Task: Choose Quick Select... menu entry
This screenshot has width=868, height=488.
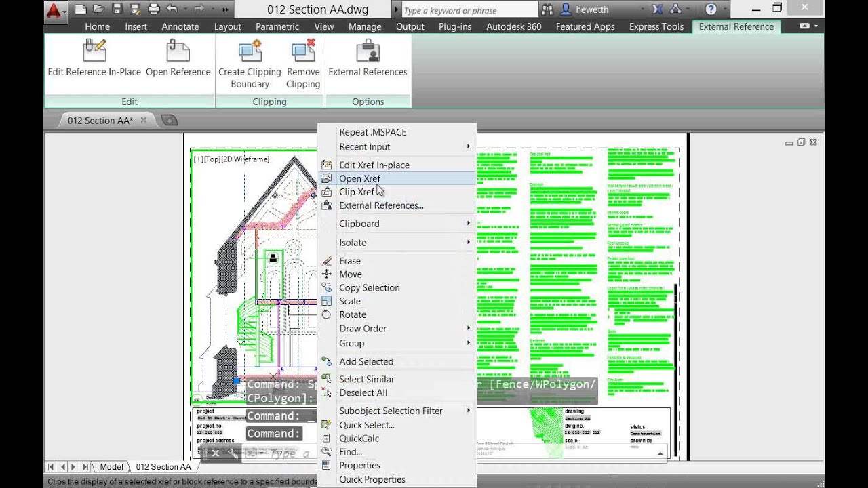Action: [x=397, y=425]
